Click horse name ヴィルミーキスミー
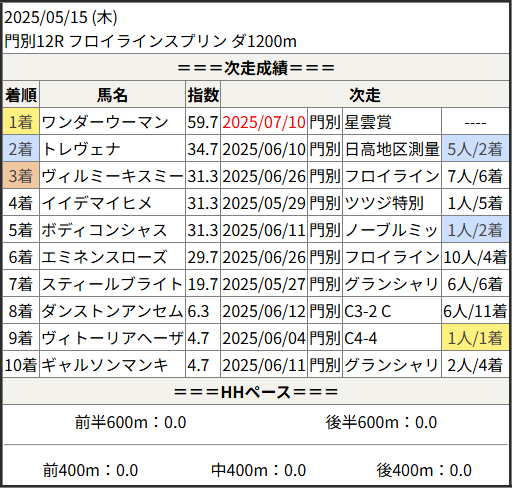Viewport: 512px width, 488px height. pyautogui.click(x=112, y=176)
